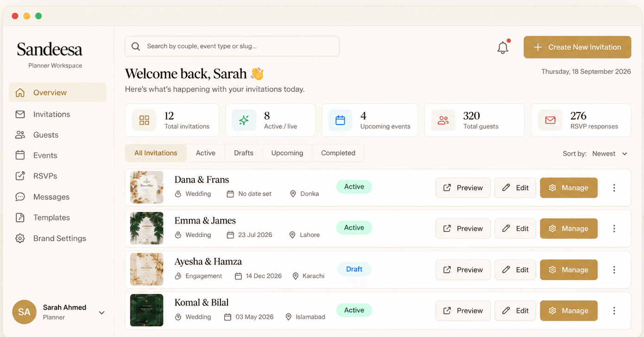Manage the Dana & Frans invitation

click(568, 188)
